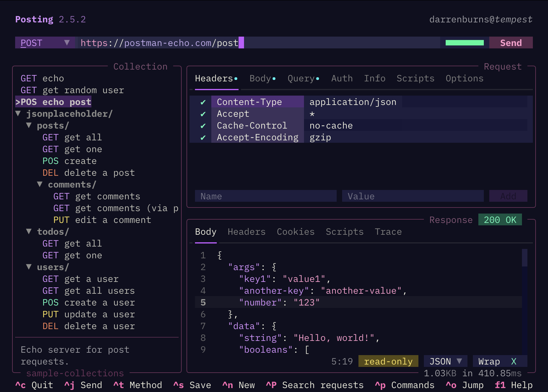Click the response body scrollbar thumb
Viewport: 548px width, 392px height.
[524, 258]
